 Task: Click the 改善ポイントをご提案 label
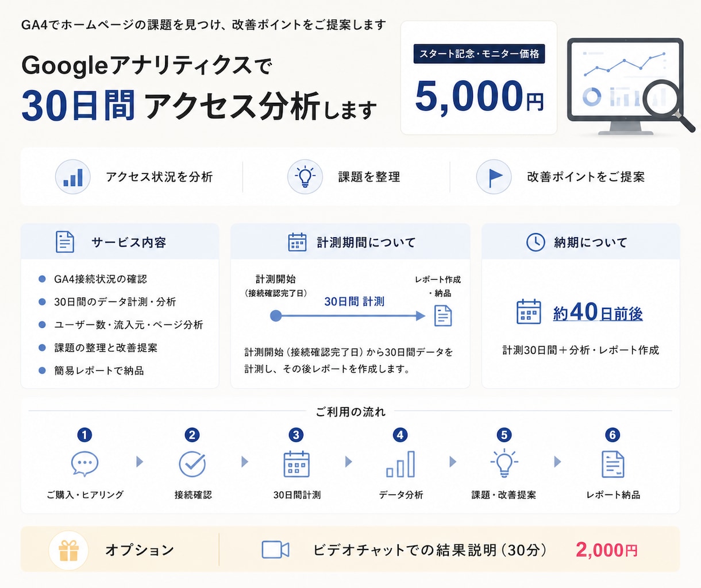pos(586,177)
